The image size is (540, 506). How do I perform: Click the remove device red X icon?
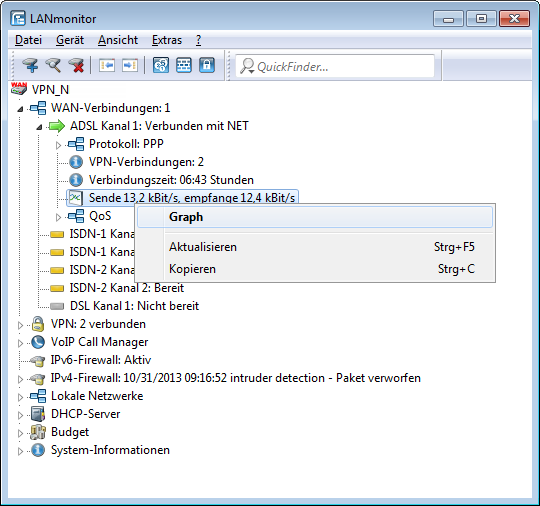click(76, 65)
